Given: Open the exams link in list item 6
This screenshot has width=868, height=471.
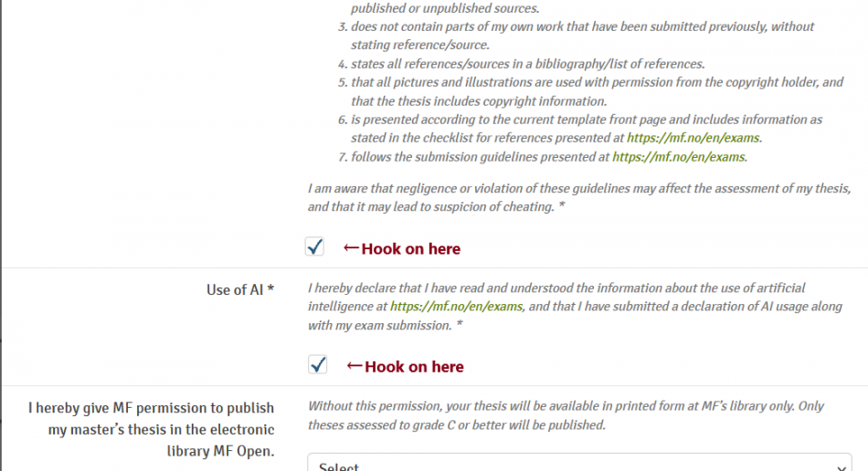Looking at the screenshot, I should point(693,138).
